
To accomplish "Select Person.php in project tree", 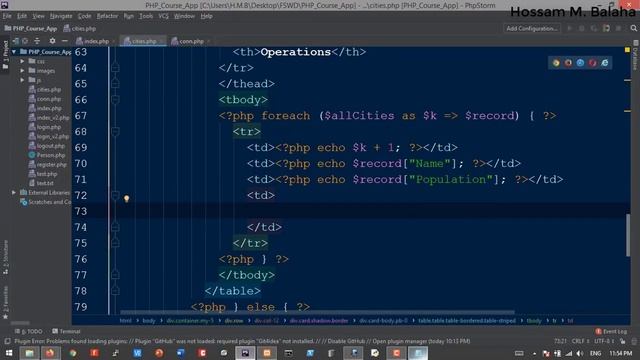I will click(x=47, y=155).
